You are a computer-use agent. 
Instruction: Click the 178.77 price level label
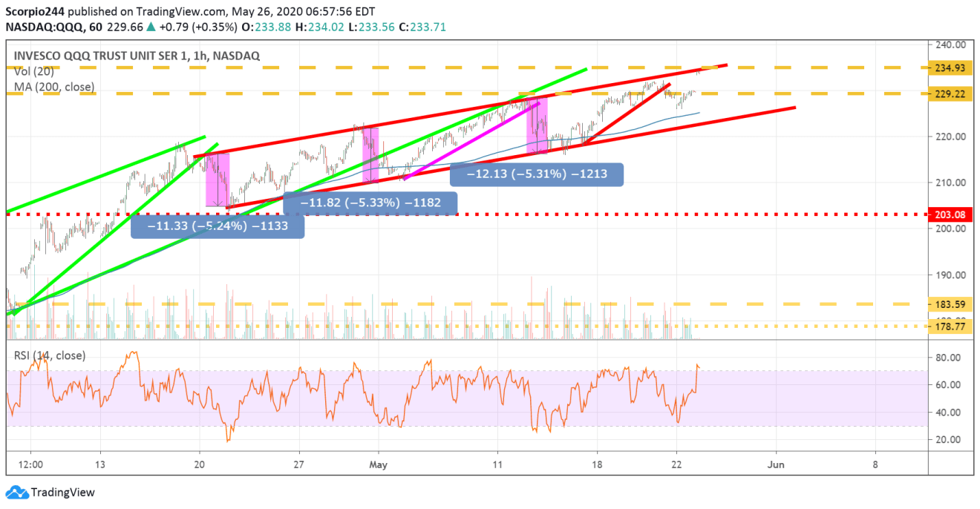pyautogui.click(x=950, y=326)
